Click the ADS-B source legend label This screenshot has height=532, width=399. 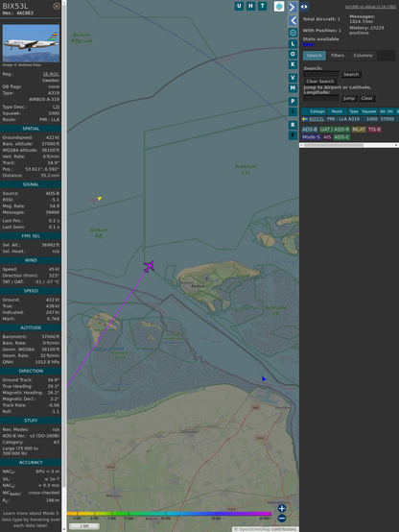coord(310,130)
